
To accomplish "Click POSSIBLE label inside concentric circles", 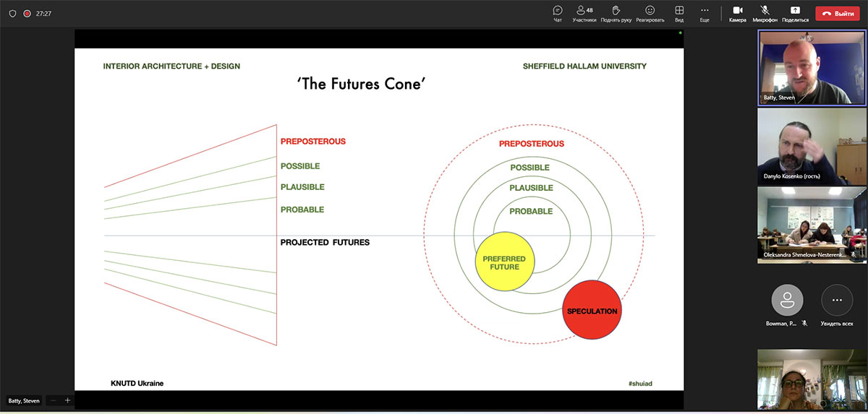I will click(x=529, y=168).
